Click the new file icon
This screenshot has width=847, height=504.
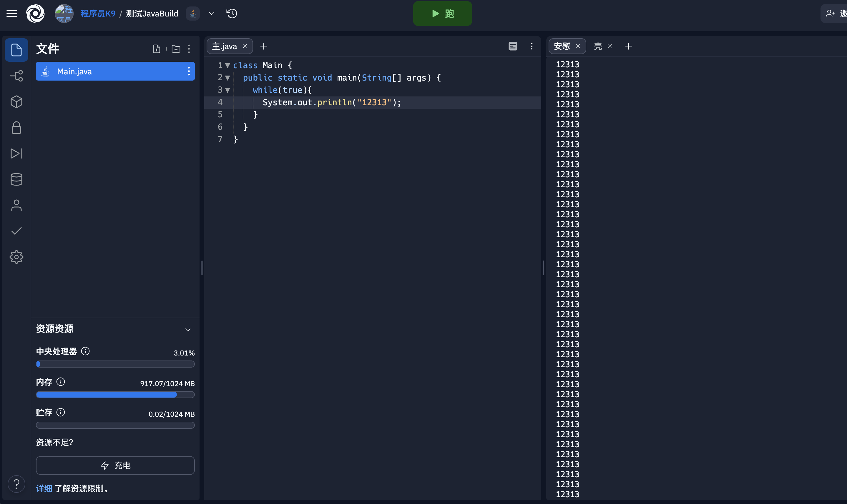click(156, 49)
